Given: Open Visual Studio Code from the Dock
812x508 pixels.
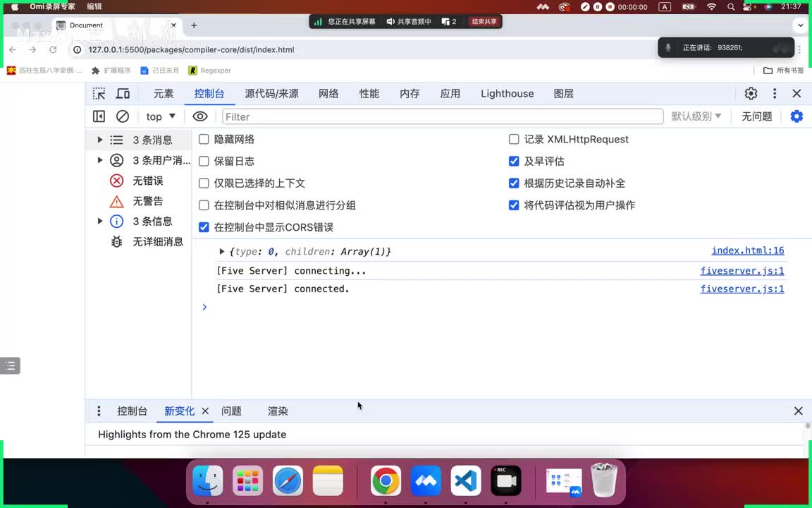Looking at the screenshot, I should coord(465,480).
